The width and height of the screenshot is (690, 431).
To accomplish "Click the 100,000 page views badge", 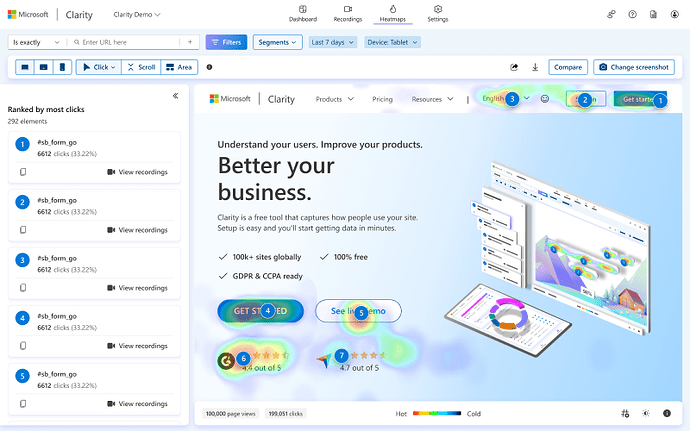I will click(x=231, y=414).
